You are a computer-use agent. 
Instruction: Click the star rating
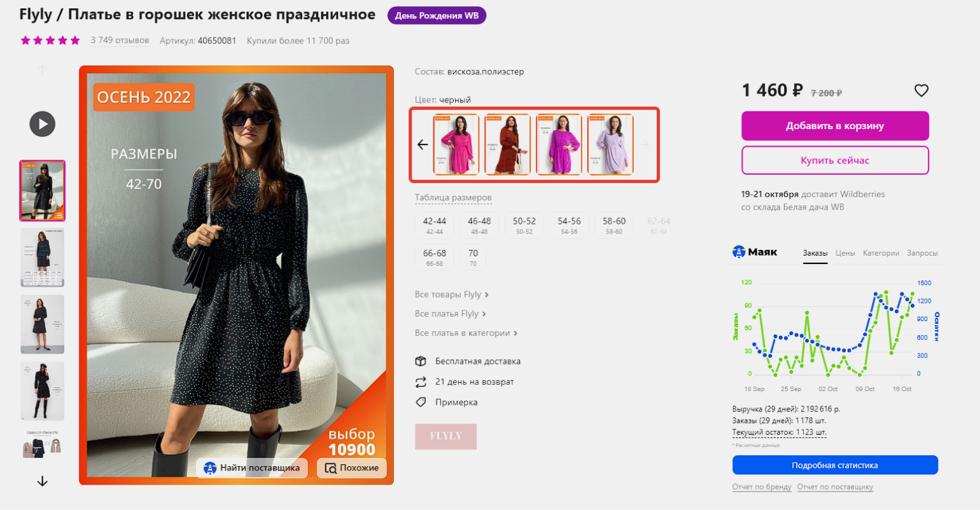point(50,41)
